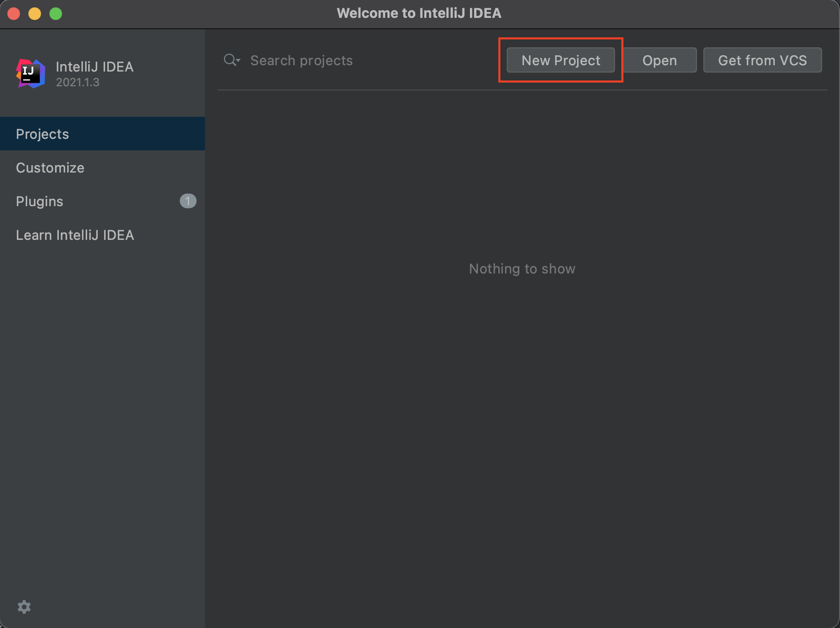Click the New Project button
This screenshot has height=628, width=840.
[x=560, y=60]
